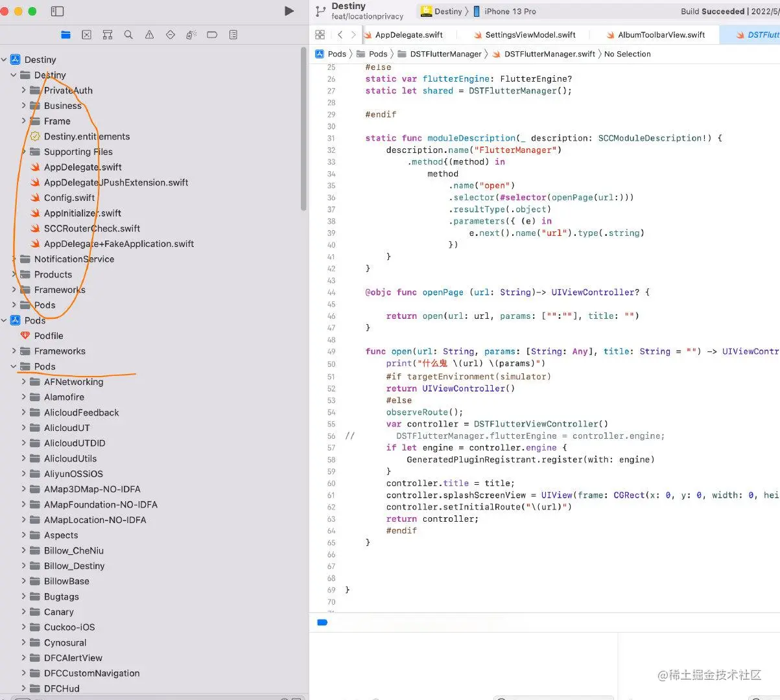Open the source control branch icon
Screen dimensions: 780x700
point(320,11)
